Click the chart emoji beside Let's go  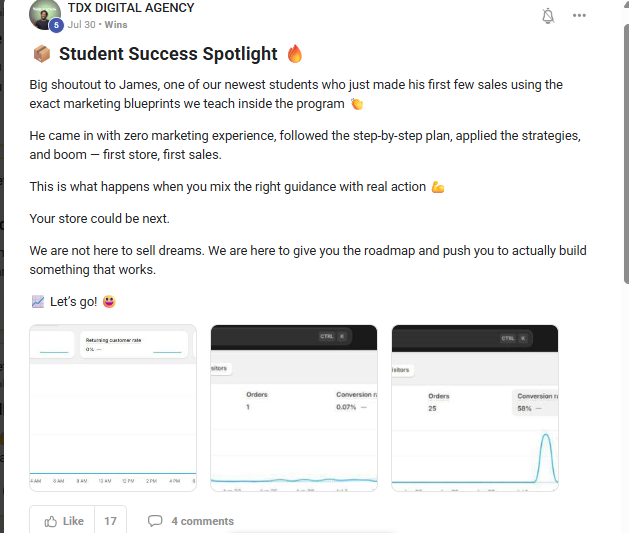click(38, 301)
